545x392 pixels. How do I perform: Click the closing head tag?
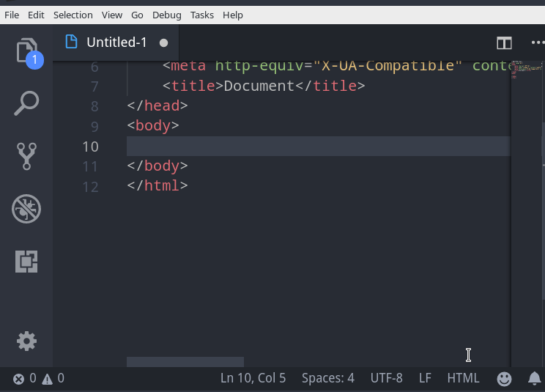click(157, 106)
